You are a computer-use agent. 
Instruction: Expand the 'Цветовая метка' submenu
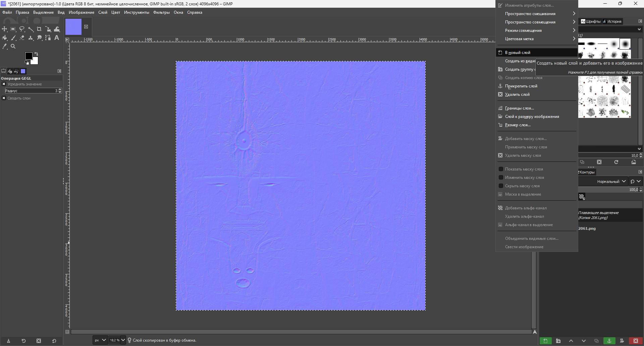pyautogui.click(x=536, y=39)
